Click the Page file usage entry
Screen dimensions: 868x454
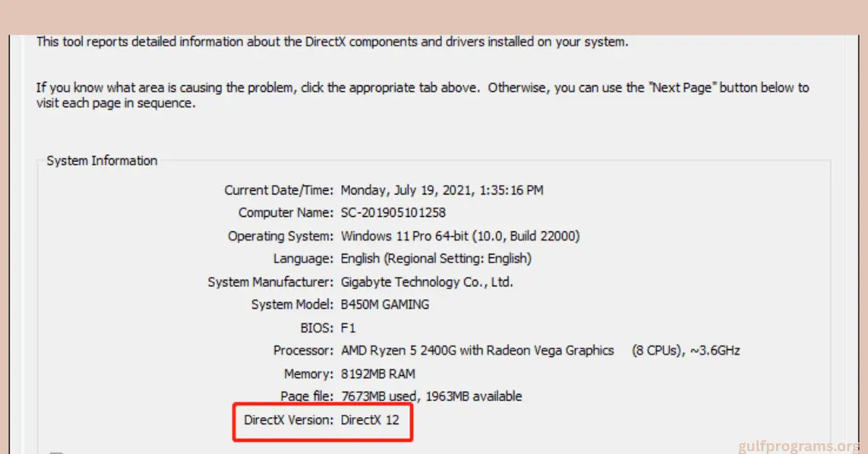pos(432,396)
